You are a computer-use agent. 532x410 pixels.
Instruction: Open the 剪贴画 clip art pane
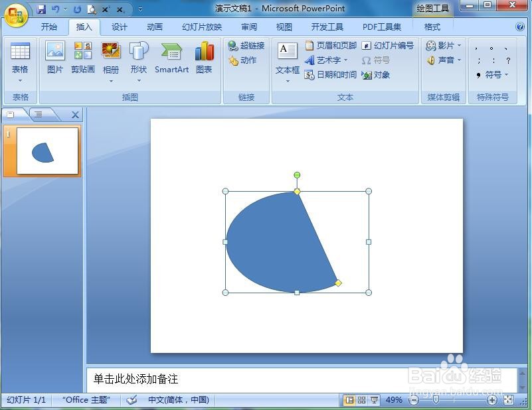pos(83,58)
